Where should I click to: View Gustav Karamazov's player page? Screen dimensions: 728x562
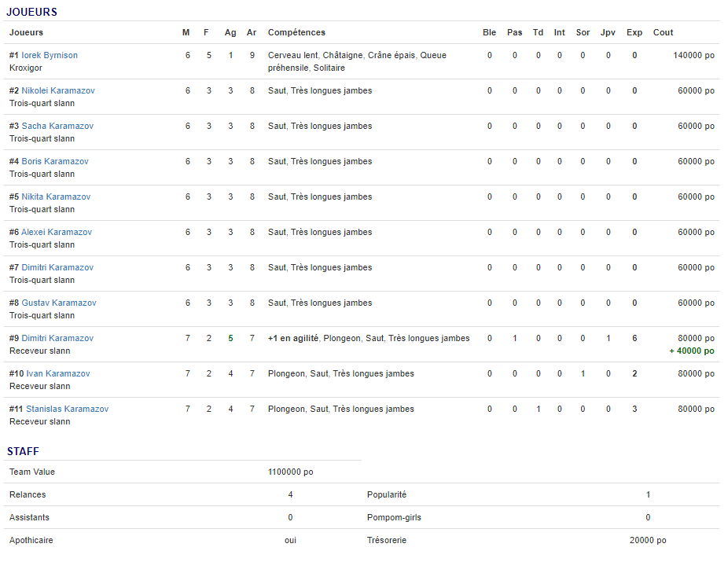59,303
